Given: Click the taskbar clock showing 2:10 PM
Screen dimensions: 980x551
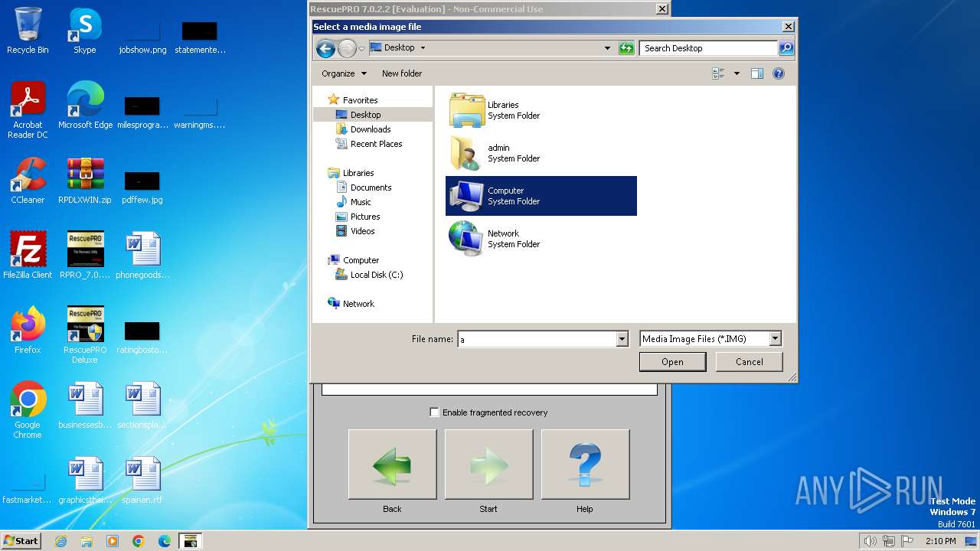Looking at the screenshot, I should pyautogui.click(x=940, y=541).
